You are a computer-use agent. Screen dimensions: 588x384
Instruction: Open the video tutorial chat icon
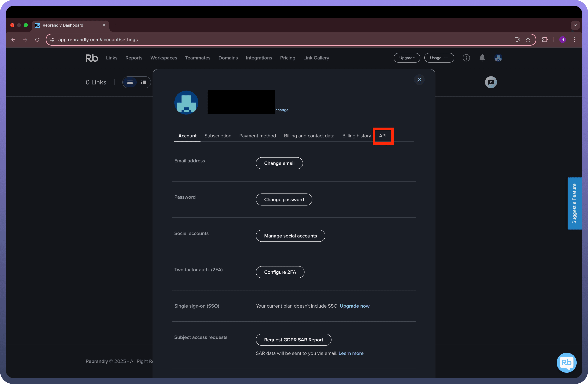click(491, 82)
